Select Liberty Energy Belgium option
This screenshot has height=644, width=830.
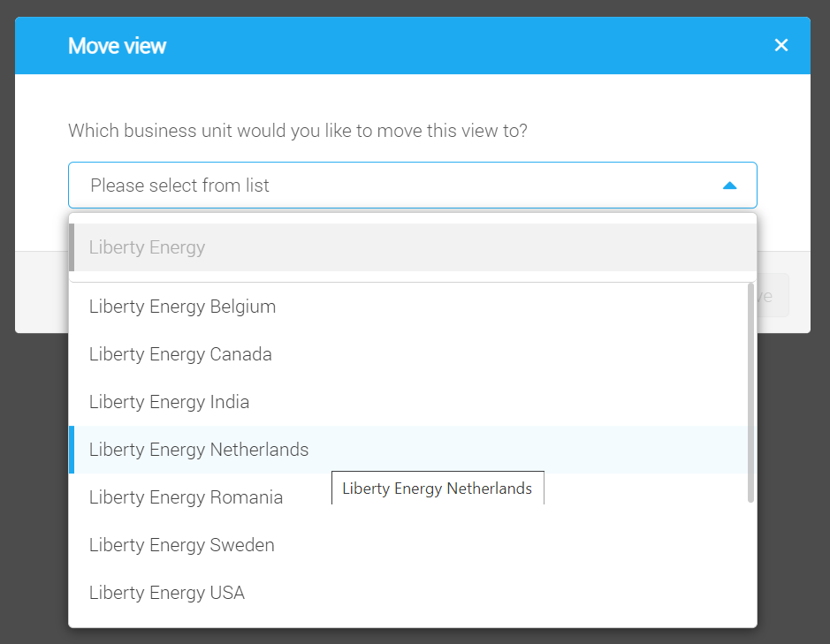(x=408, y=307)
